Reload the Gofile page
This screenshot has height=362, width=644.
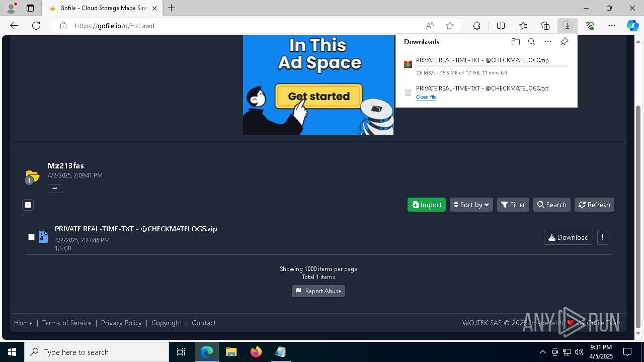pyautogui.click(x=36, y=26)
